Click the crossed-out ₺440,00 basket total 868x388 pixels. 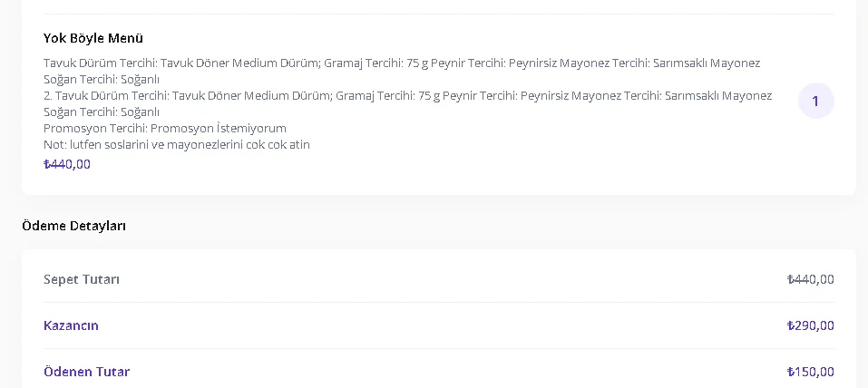(810, 279)
